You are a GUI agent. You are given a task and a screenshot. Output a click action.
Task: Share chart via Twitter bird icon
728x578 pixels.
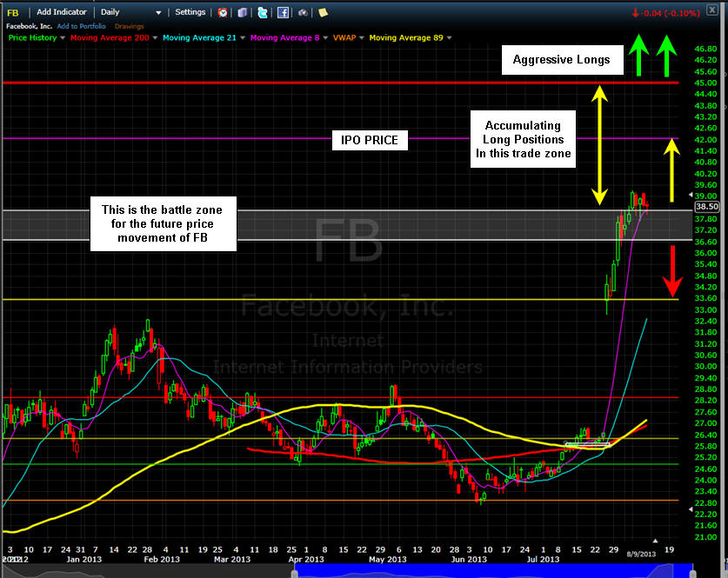click(x=263, y=12)
